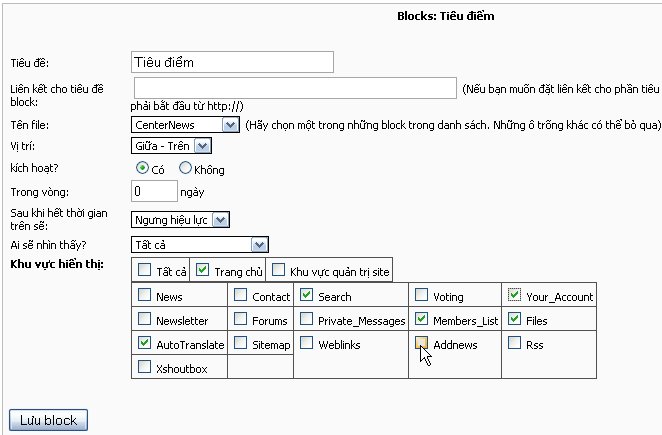
Task: Tick the Contact checkbox
Action: pos(240,294)
